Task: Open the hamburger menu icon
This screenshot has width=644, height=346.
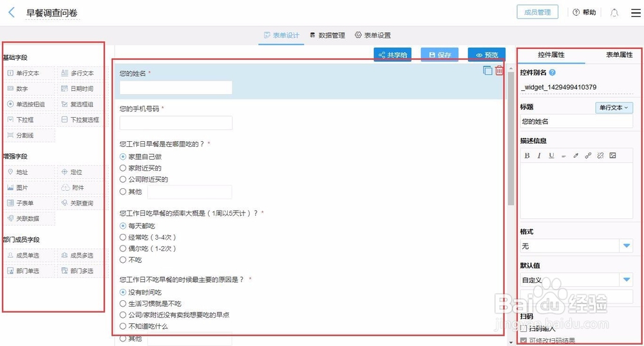Action: [x=636, y=13]
